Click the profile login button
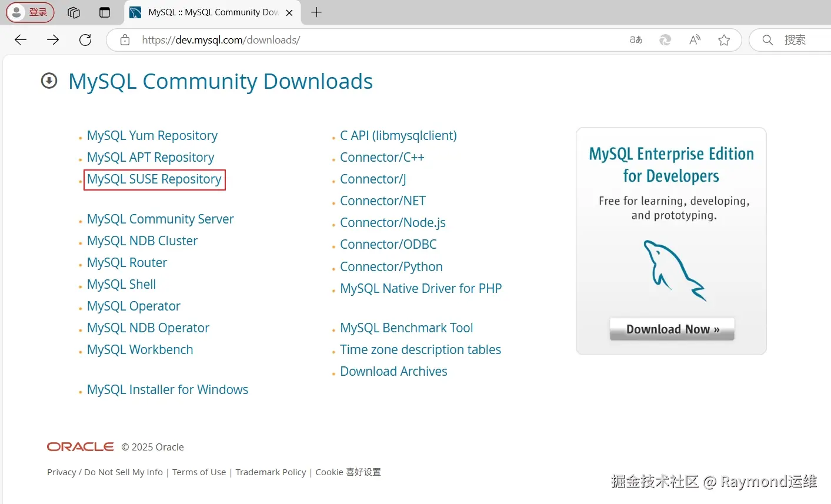831x504 pixels. pyautogui.click(x=30, y=12)
